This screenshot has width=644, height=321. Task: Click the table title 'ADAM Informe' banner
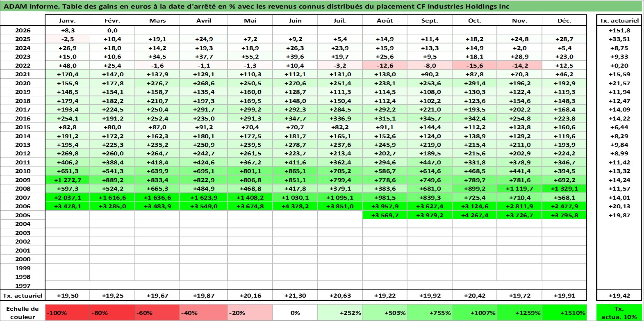[x=321, y=6]
